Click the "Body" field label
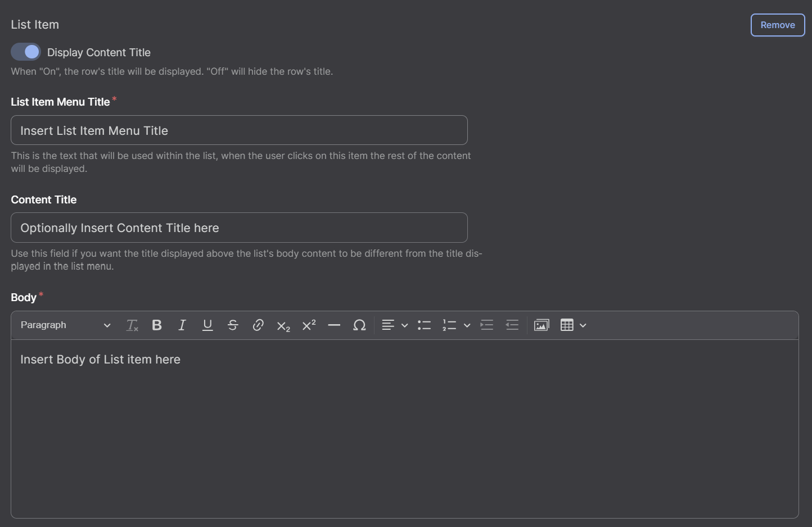The image size is (812, 527). click(x=24, y=298)
